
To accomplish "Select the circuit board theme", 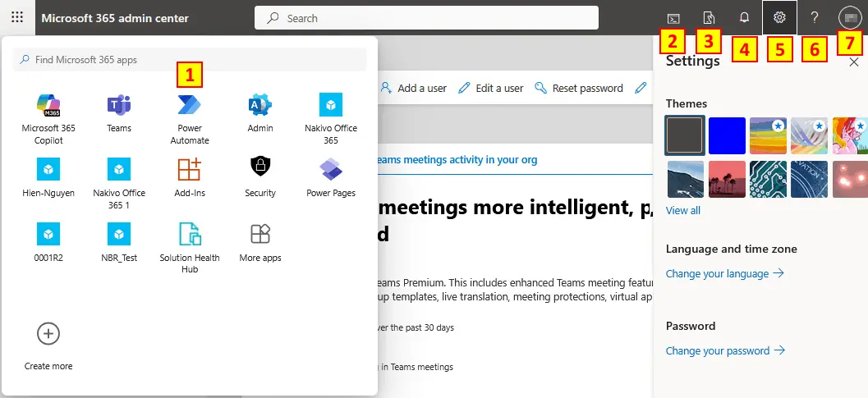I will 768,180.
